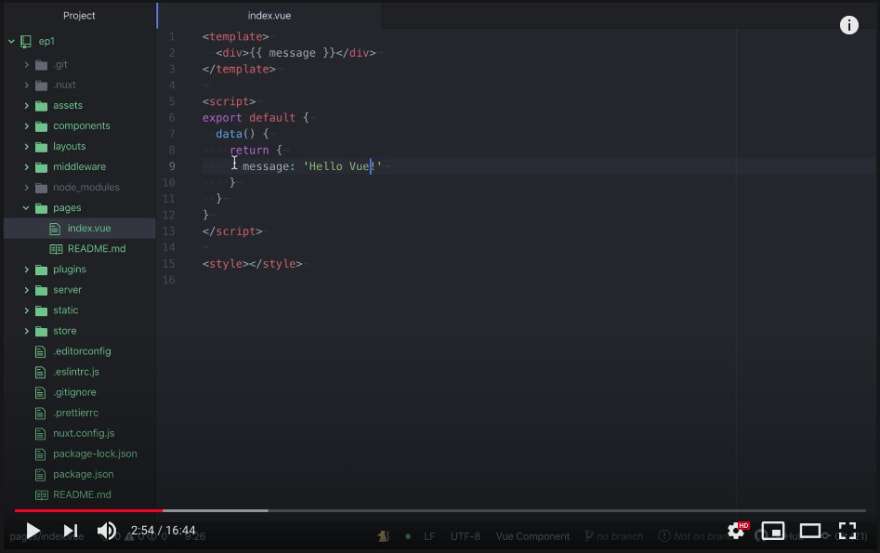Change the UTF-8 encoding in status bar
The image size is (880, 553).
tap(465, 536)
